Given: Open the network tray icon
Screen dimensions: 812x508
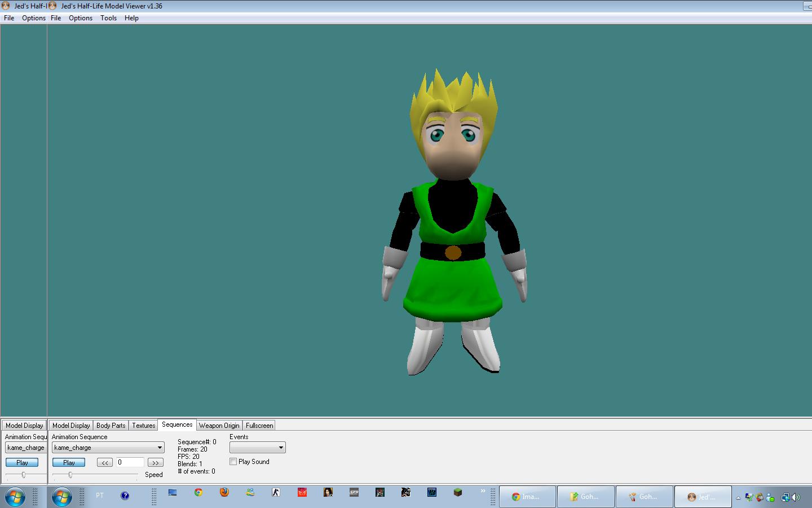Looking at the screenshot, I should tap(785, 497).
